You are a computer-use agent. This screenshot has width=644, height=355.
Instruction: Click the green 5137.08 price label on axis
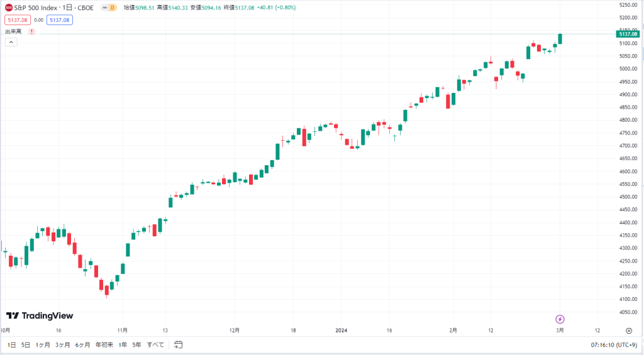click(x=628, y=34)
